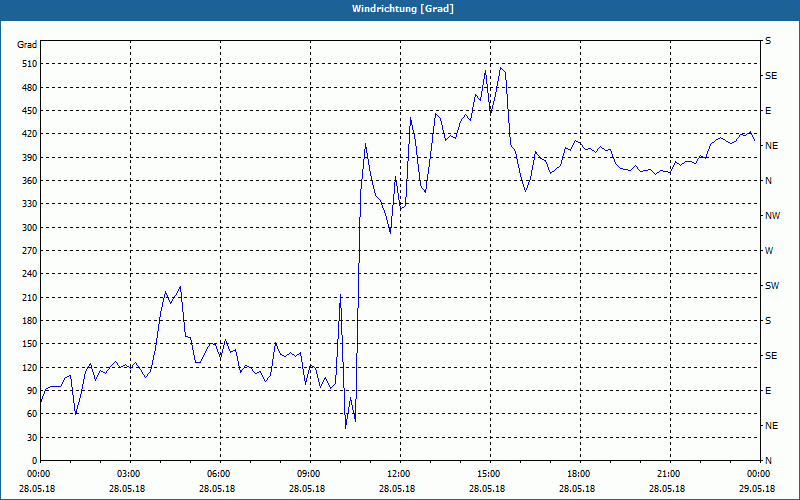The height and width of the screenshot is (500, 800).
Task: Select the 390 y-axis tick label
Action: (30, 158)
